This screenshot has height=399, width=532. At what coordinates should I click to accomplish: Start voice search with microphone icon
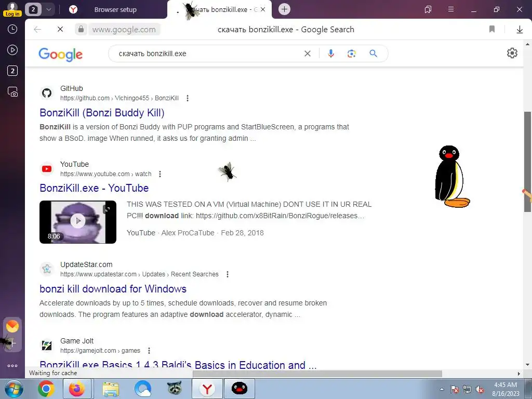click(x=331, y=54)
